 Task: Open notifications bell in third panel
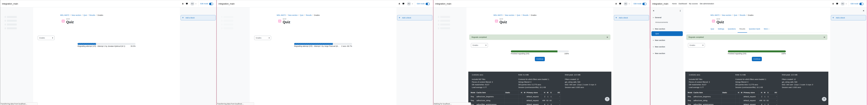click(x=616, y=4)
